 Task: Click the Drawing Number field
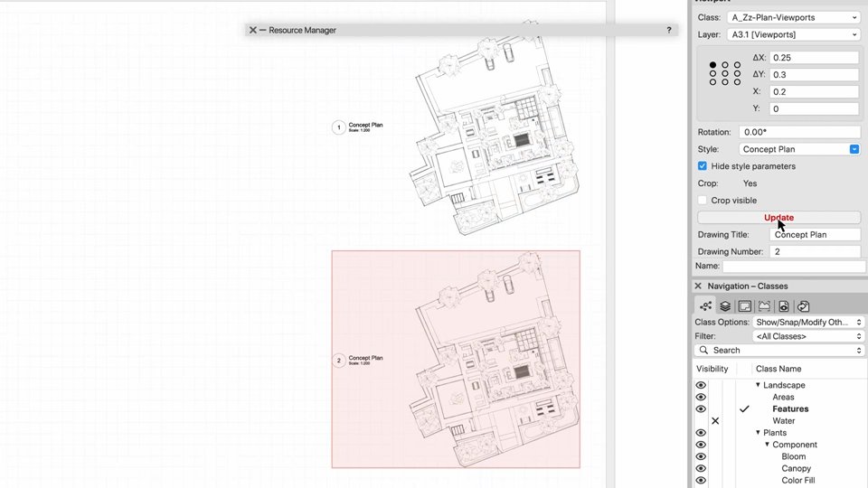815,252
